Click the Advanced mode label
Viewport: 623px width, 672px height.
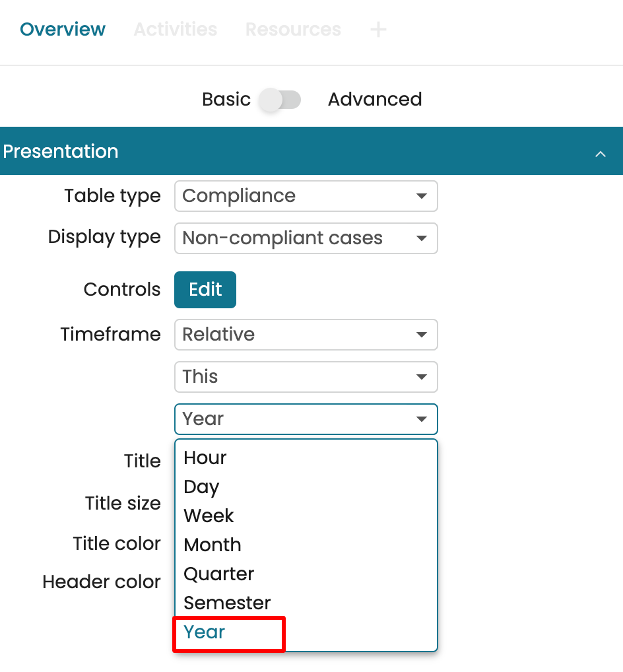coord(374,100)
